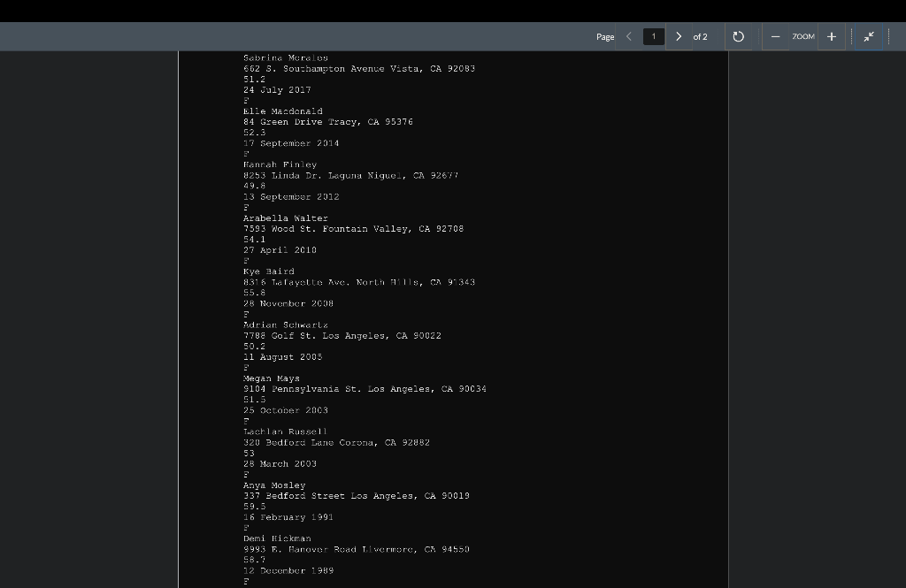This screenshot has height=588, width=906.
Task: Rotate the document with the rotate icon
Action: tap(738, 36)
